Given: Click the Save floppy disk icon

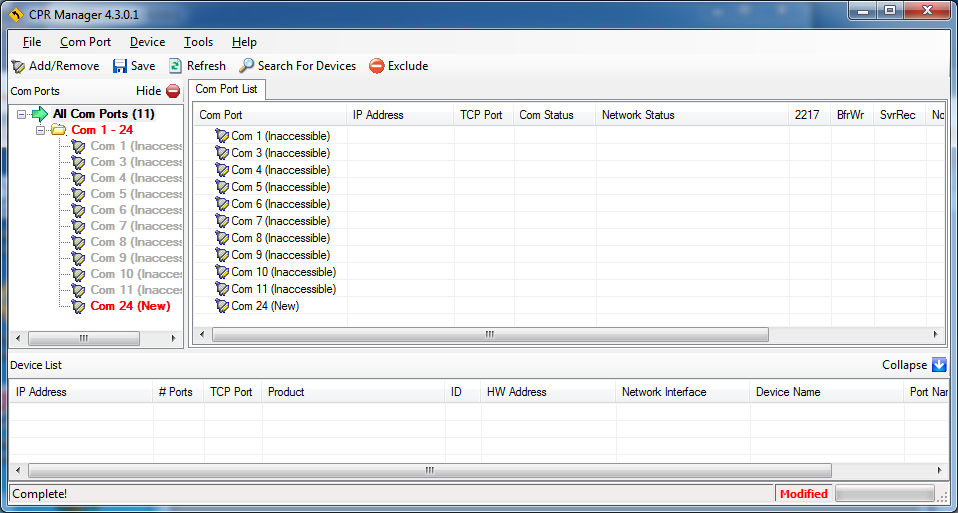Looking at the screenshot, I should (120, 66).
